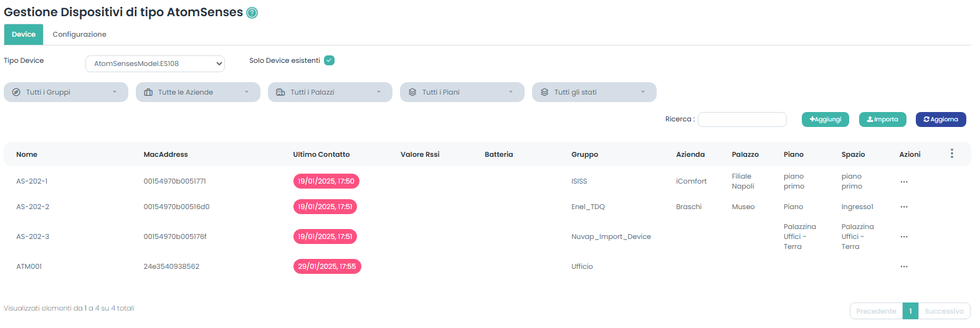Open actions menu for AS-202-3 row
The width and height of the screenshot is (980, 328).
coord(903,237)
